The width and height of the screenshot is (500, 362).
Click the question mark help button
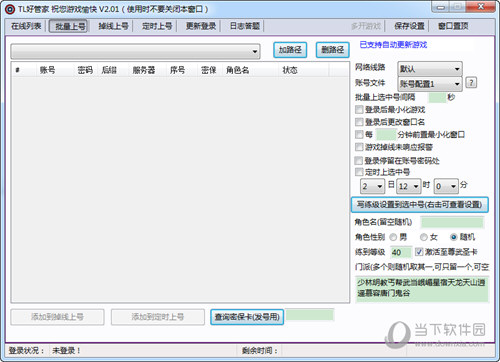click(471, 83)
